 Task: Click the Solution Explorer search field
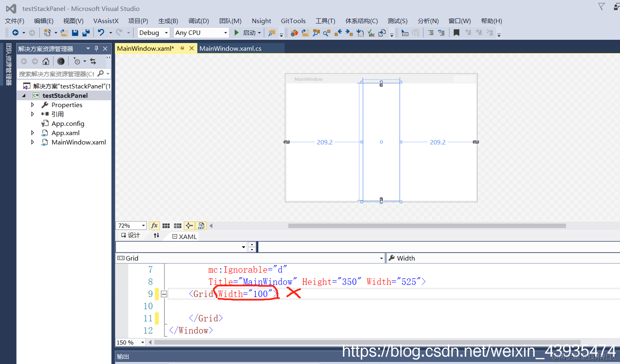pos(57,74)
